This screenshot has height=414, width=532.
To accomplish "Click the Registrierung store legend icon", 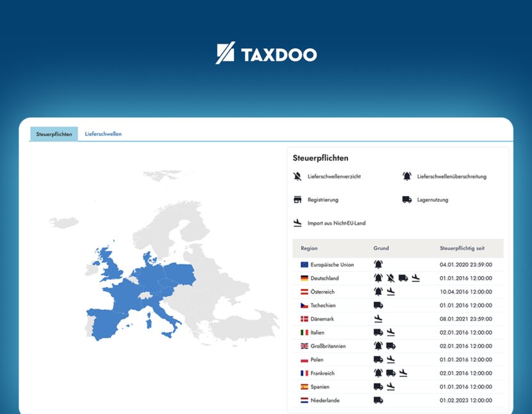I will 297,200.
